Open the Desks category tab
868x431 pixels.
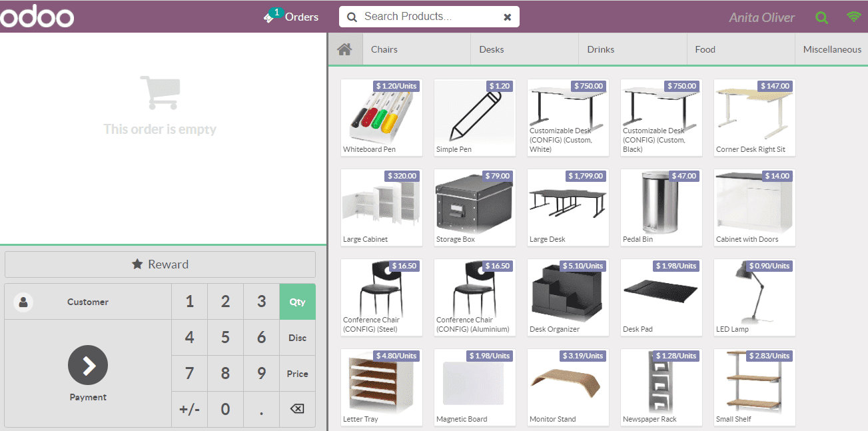(524, 49)
